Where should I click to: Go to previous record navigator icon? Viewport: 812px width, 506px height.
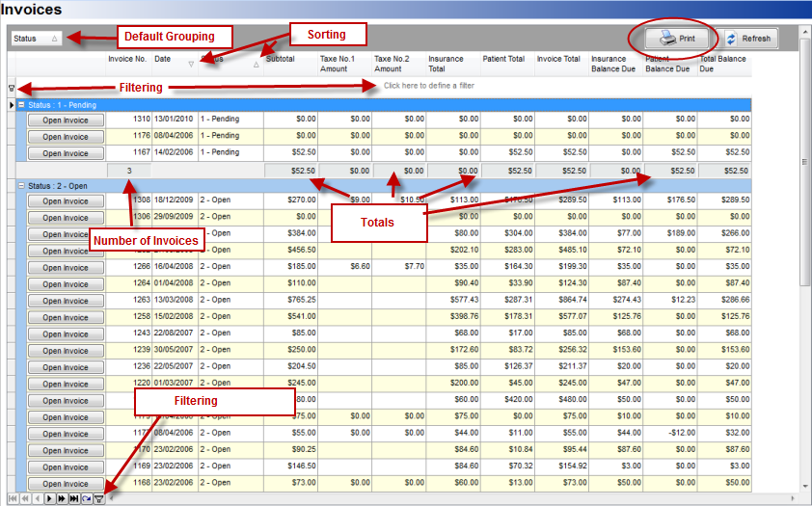[38, 498]
